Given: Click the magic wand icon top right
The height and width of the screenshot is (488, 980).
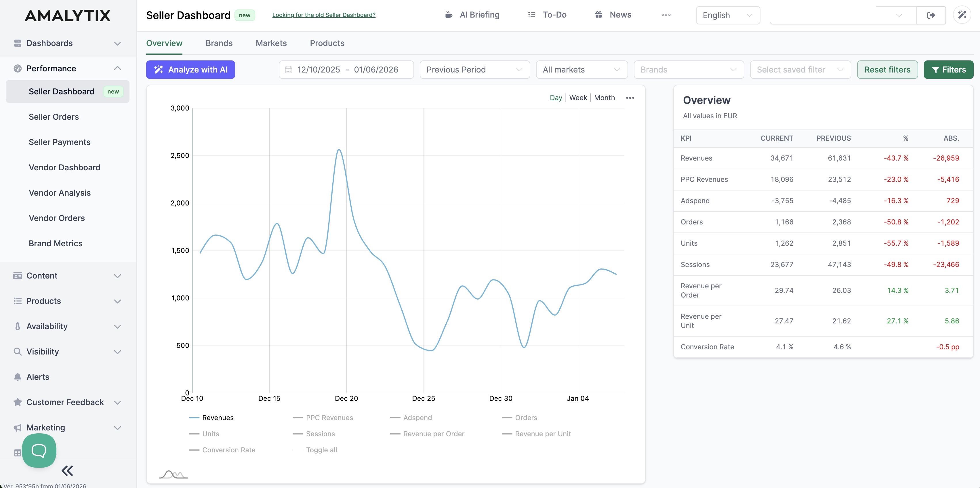Looking at the screenshot, I should (x=962, y=15).
